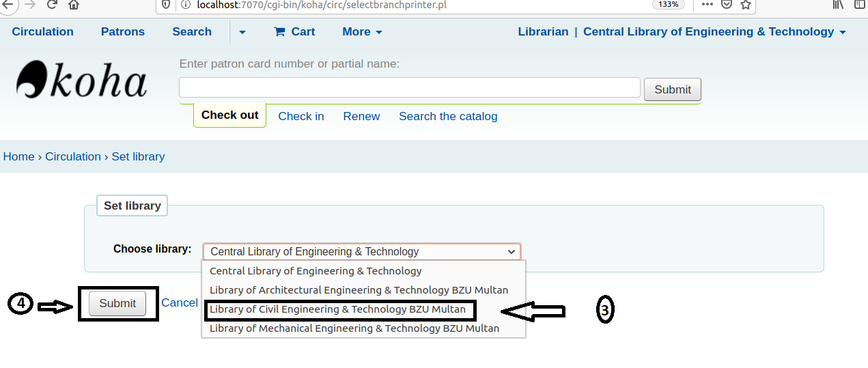The width and height of the screenshot is (868, 368).
Task: Collapse the Choose library dropdown
Action: click(362, 251)
